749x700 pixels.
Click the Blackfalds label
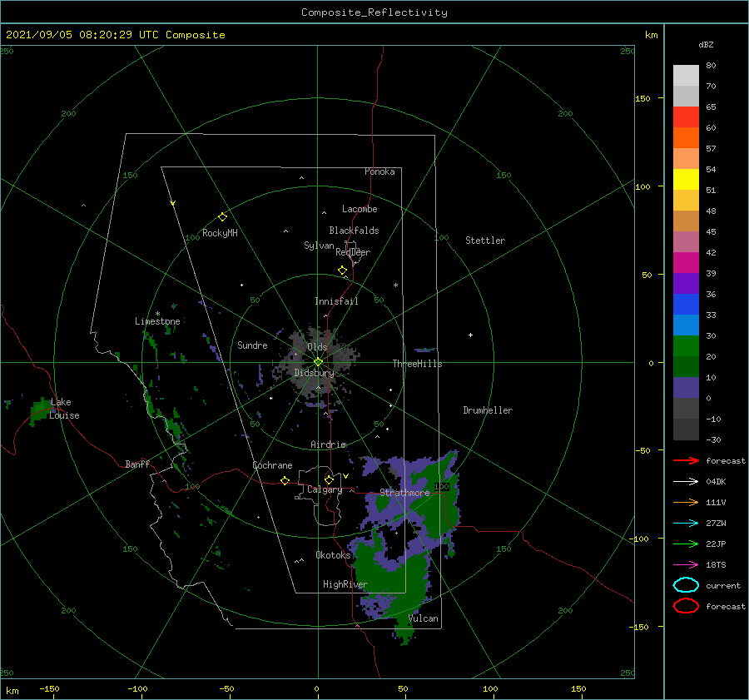pos(354,231)
